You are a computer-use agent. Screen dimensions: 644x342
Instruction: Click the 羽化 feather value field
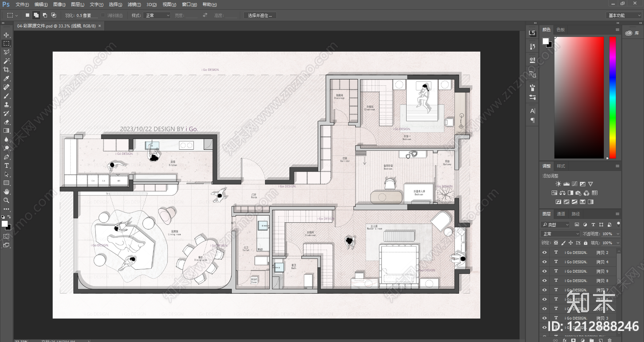pyautogui.click(x=87, y=15)
